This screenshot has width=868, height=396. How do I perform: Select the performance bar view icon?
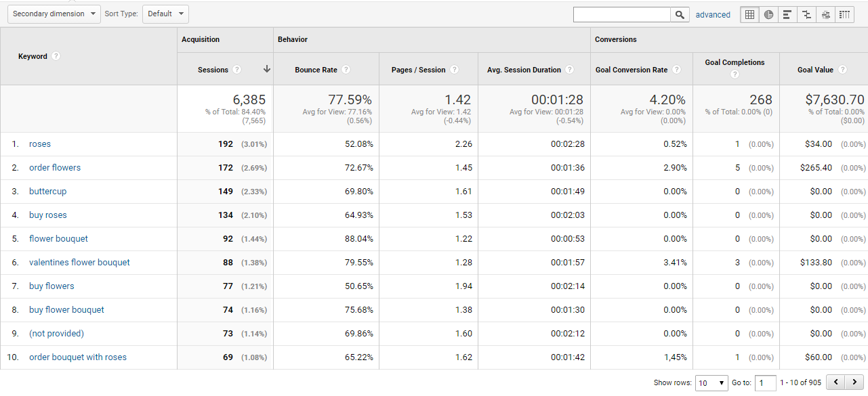coord(787,14)
